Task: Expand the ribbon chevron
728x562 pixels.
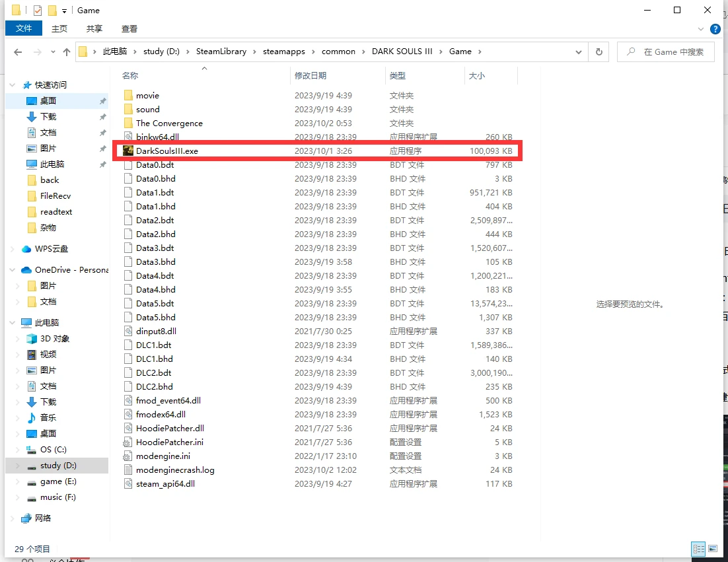Action: click(701, 29)
